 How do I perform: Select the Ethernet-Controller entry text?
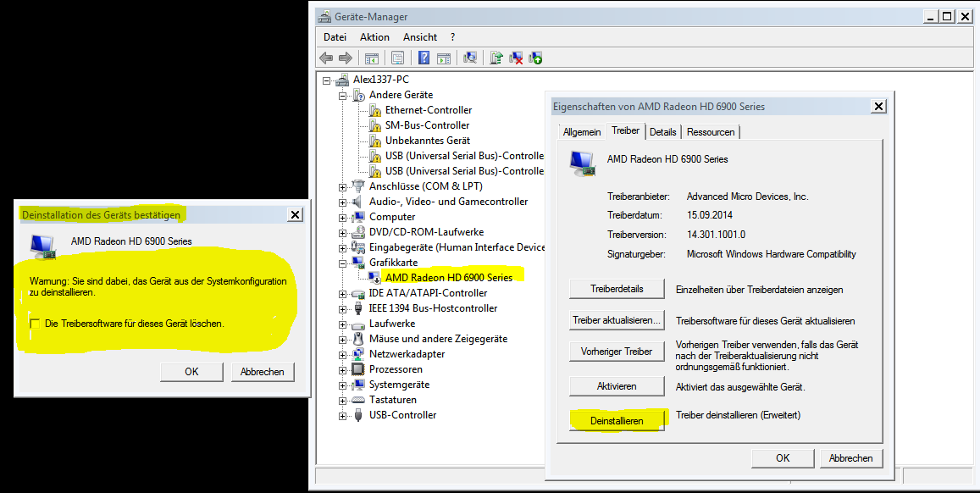click(x=428, y=110)
